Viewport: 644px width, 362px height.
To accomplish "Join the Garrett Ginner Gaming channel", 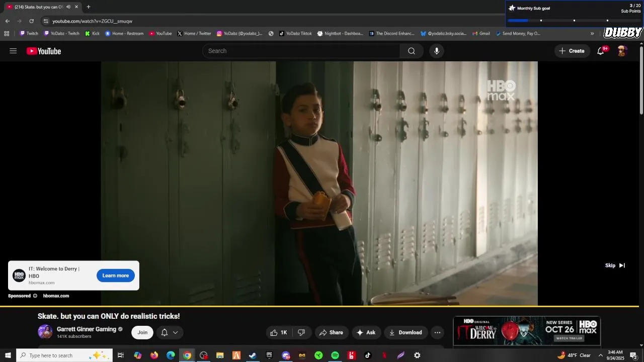I will click(142, 332).
